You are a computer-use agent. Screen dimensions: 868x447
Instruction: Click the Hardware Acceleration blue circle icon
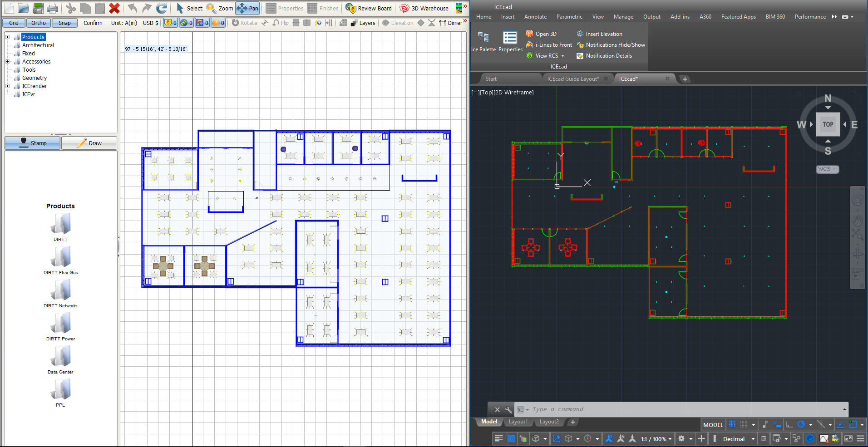click(809, 438)
